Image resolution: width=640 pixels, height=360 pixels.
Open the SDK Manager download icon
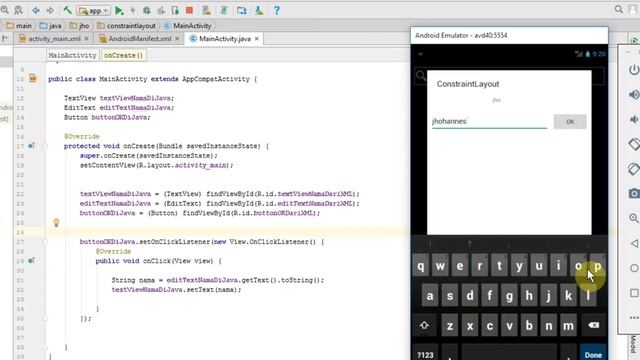click(259, 11)
